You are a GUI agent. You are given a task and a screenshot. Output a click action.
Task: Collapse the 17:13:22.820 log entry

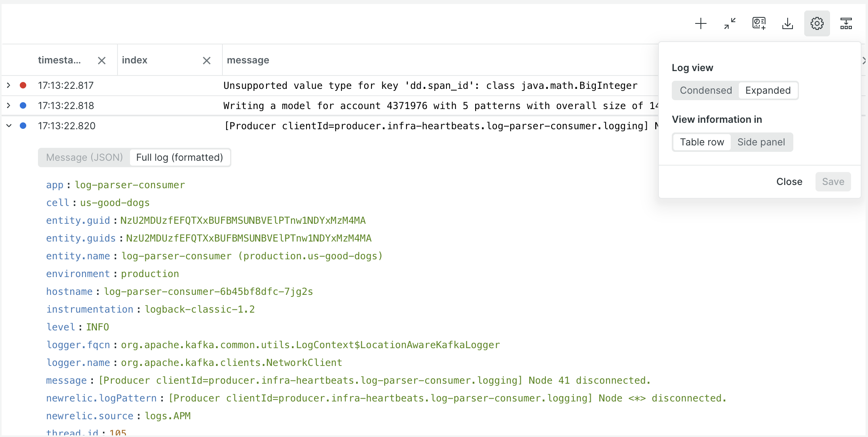click(8, 126)
